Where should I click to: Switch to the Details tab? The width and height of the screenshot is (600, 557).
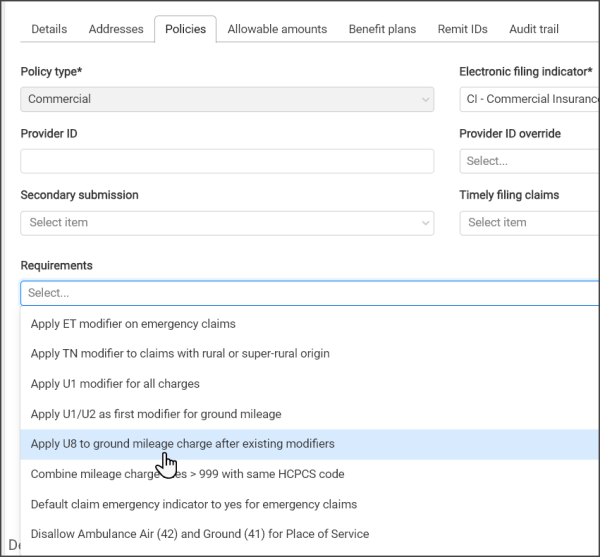(x=49, y=29)
